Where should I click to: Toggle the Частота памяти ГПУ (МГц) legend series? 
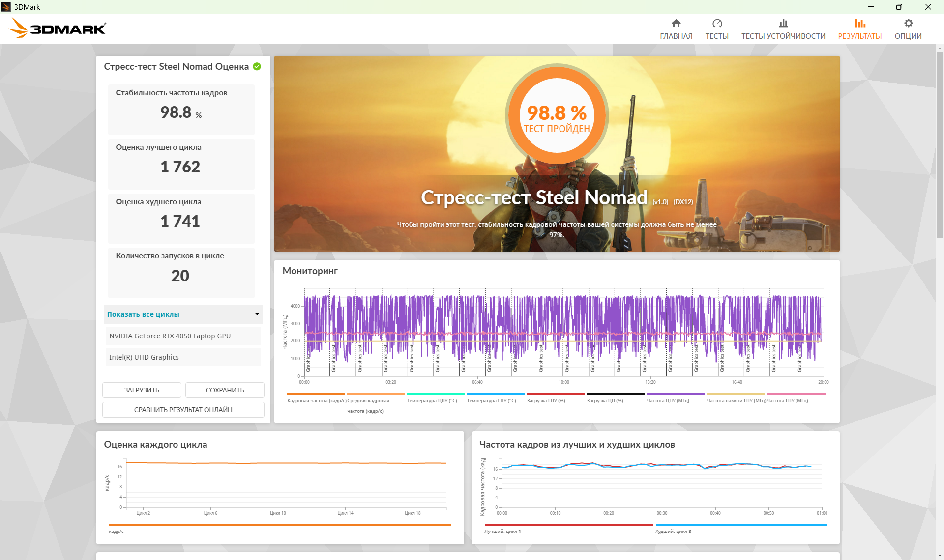click(736, 398)
